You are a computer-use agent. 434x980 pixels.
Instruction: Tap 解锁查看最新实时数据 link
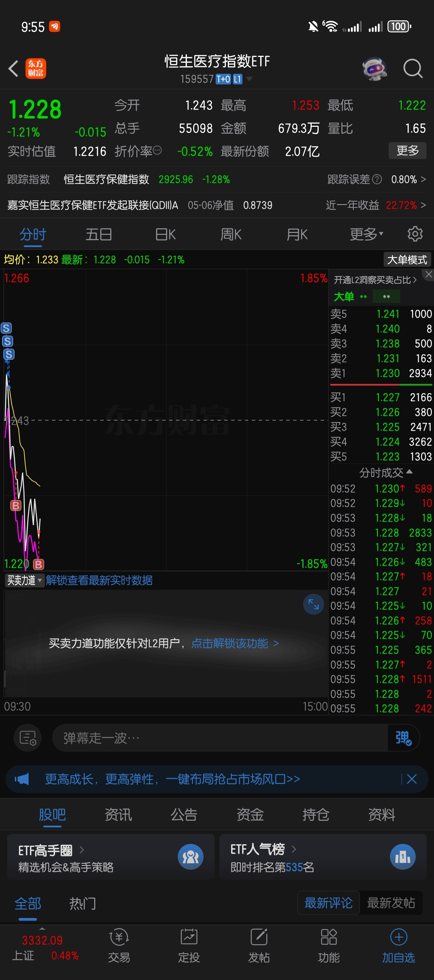click(99, 580)
